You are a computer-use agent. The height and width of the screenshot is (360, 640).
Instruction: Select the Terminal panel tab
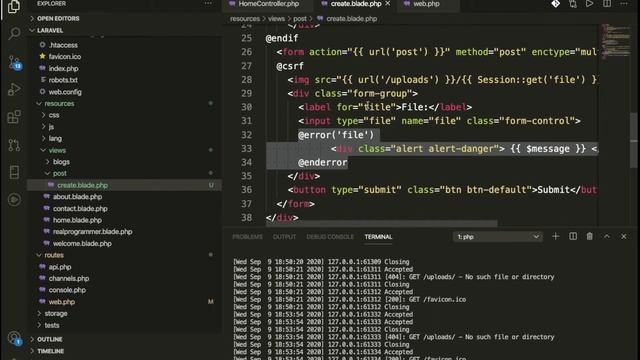pyautogui.click(x=378, y=237)
